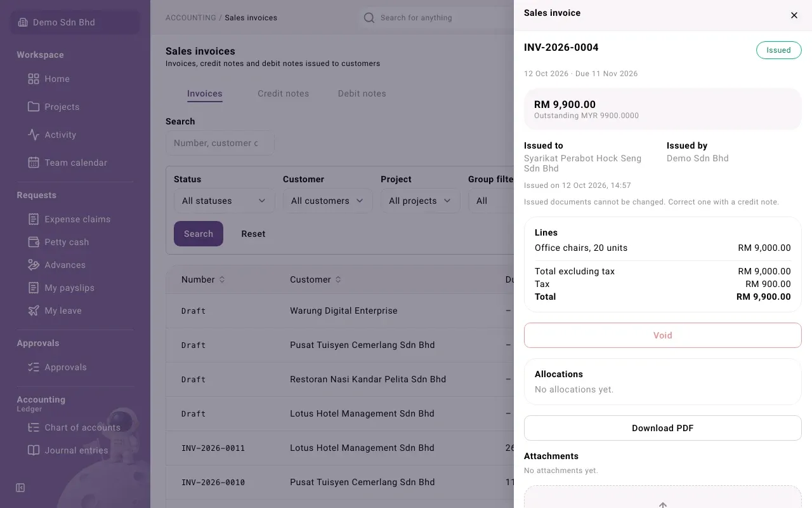Click the Void button
The image size is (812, 508).
(x=663, y=335)
